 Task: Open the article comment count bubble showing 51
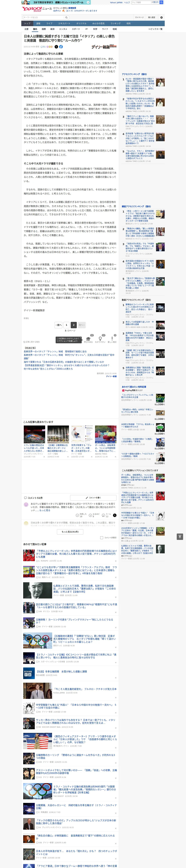pos(43,47)
